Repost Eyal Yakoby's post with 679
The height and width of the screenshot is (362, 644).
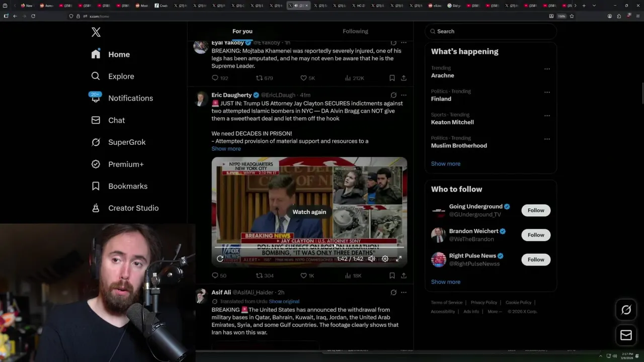(x=264, y=78)
